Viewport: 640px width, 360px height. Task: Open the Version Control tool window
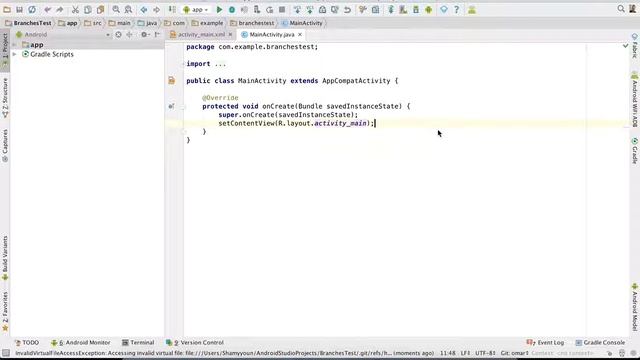pos(195,342)
